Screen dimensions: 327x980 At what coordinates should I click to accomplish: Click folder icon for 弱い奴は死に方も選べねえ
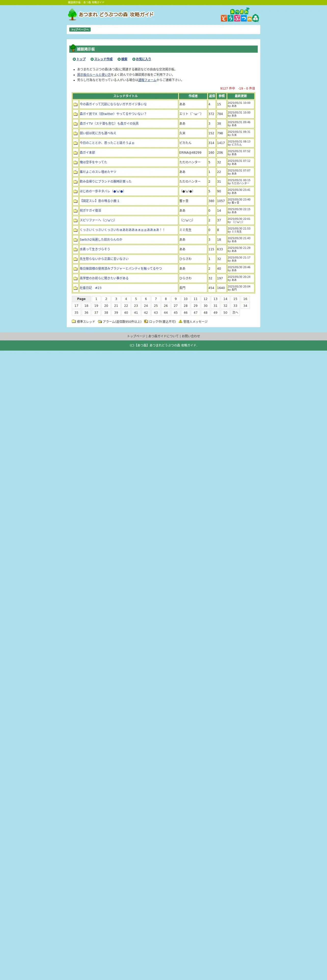75,134
